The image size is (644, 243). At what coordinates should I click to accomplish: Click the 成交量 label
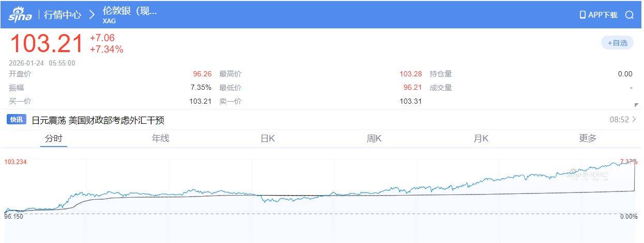(x=441, y=88)
